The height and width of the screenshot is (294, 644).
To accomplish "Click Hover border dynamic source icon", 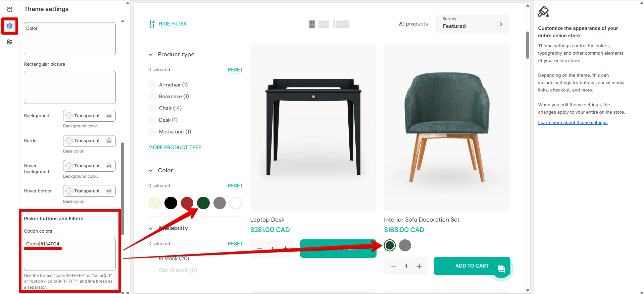I will tap(109, 191).
